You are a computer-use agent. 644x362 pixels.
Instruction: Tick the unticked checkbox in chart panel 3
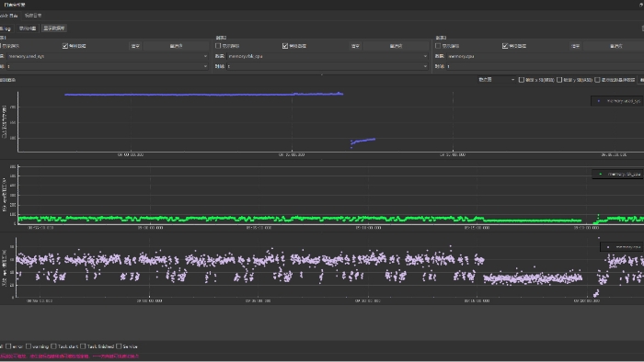pyautogui.click(x=438, y=46)
